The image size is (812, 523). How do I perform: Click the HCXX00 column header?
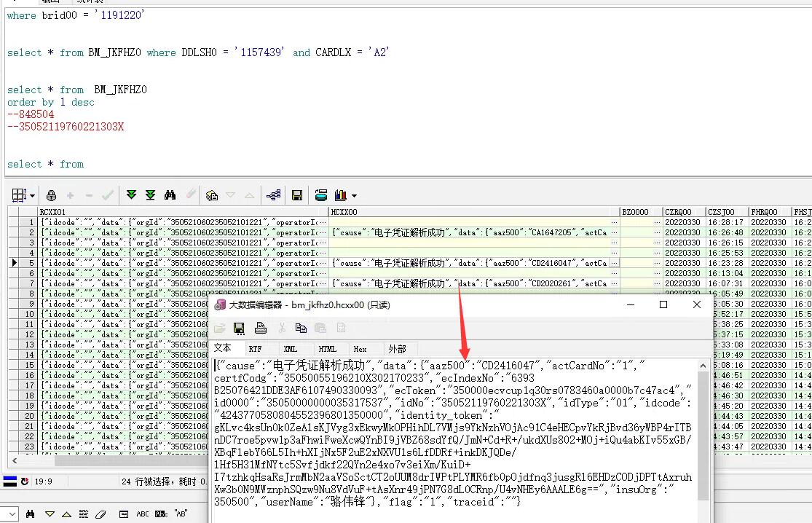[474, 212]
